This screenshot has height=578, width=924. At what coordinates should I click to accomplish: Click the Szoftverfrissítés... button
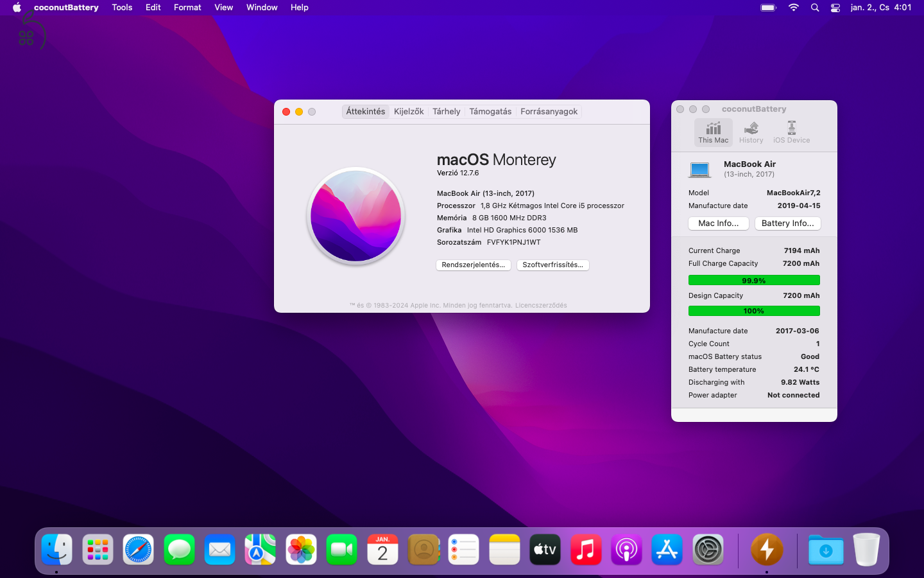(x=553, y=265)
